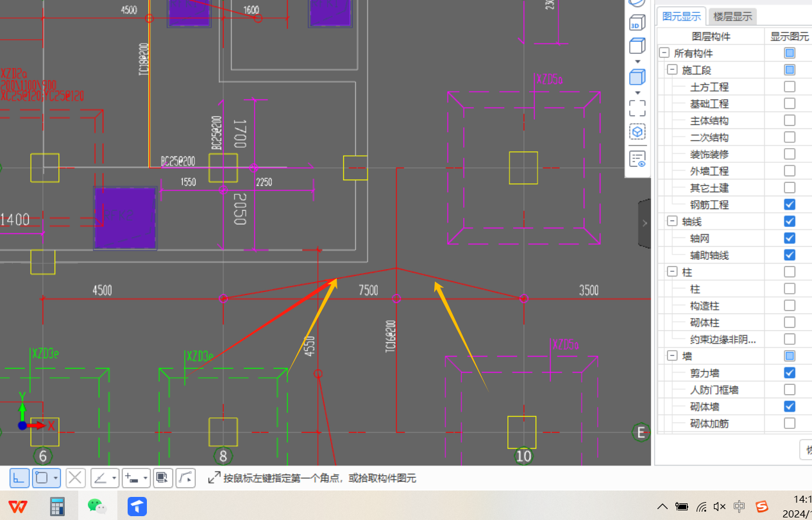Screen dimensions: 812x520
Task: Select 外墙工程 row label
Action: [709, 171]
